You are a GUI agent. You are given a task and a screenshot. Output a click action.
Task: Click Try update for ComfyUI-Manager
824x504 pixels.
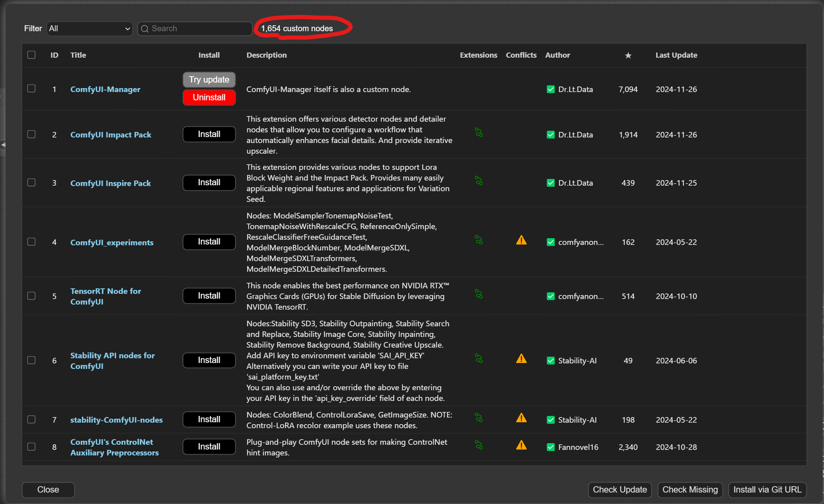point(209,79)
